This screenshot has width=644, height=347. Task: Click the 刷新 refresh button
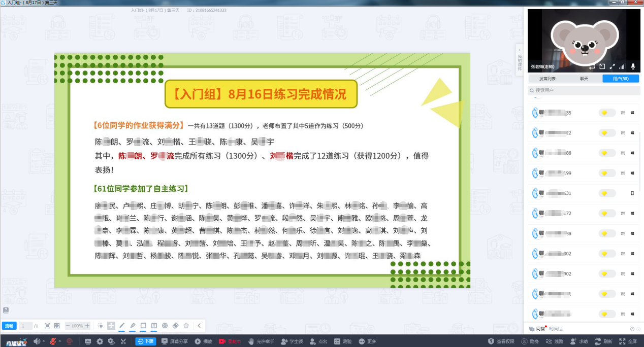pos(604,341)
